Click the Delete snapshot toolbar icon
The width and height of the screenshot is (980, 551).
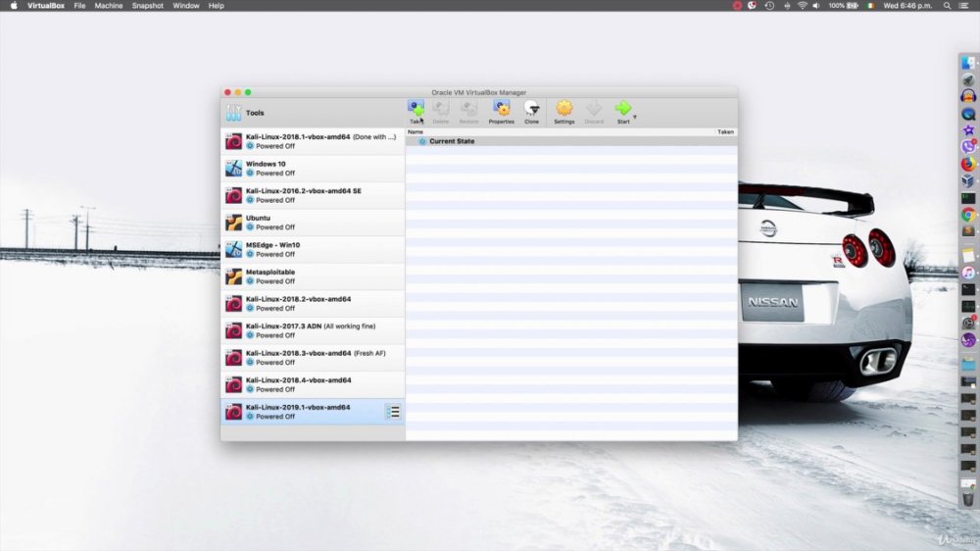point(441,112)
